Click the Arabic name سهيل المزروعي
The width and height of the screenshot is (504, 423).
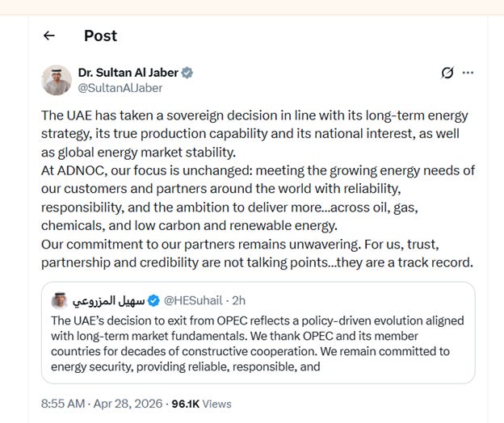pyautogui.click(x=109, y=301)
